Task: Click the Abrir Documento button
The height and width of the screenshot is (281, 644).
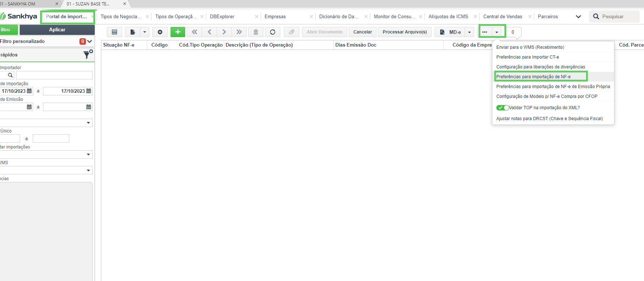Action: 325,32
